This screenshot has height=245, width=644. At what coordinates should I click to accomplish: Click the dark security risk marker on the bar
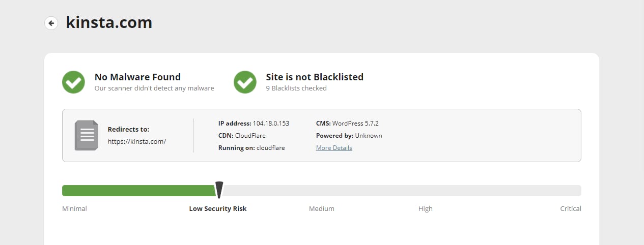tap(219, 190)
